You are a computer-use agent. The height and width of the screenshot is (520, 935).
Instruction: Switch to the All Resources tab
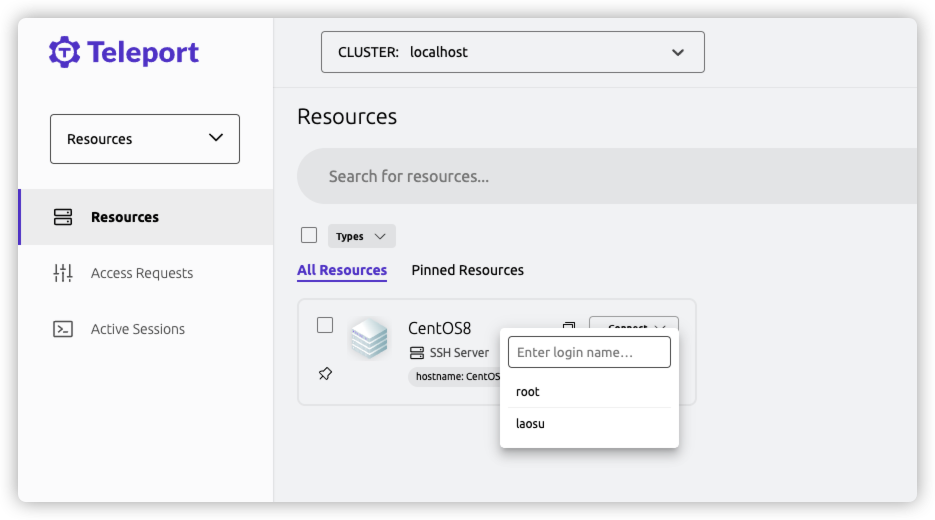click(x=342, y=270)
